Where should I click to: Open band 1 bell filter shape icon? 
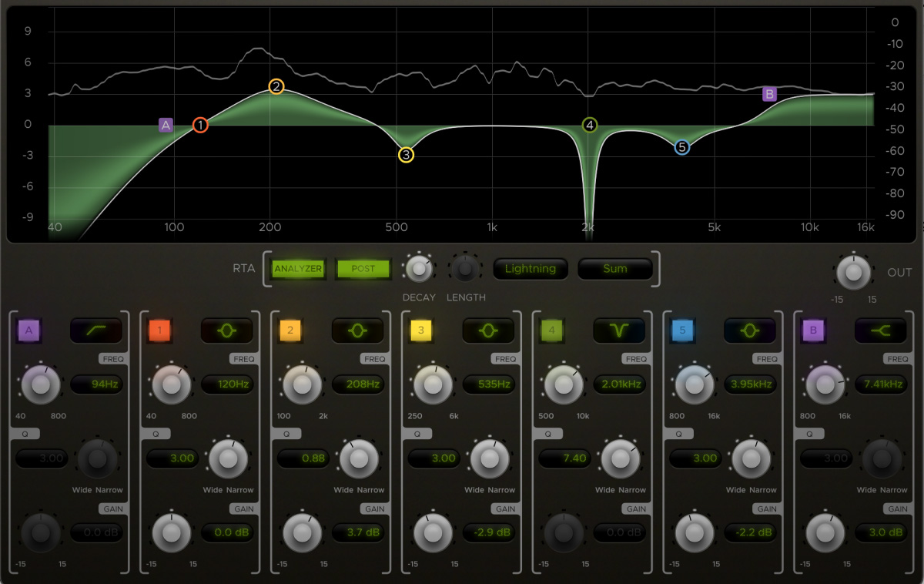tap(227, 331)
